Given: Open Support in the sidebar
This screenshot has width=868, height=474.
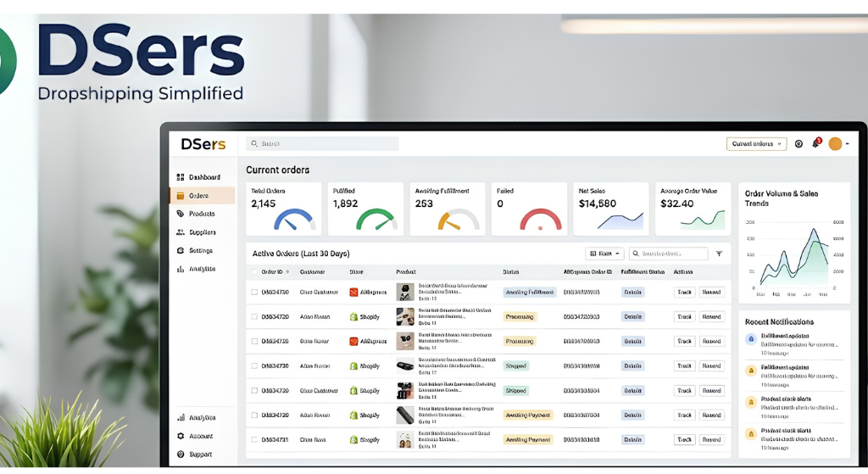Looking at the screenshot, I should 194,454.
